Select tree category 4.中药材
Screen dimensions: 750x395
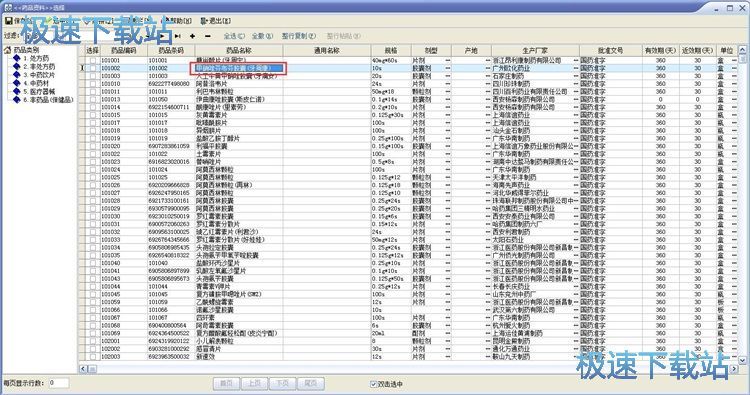[36, 83]
